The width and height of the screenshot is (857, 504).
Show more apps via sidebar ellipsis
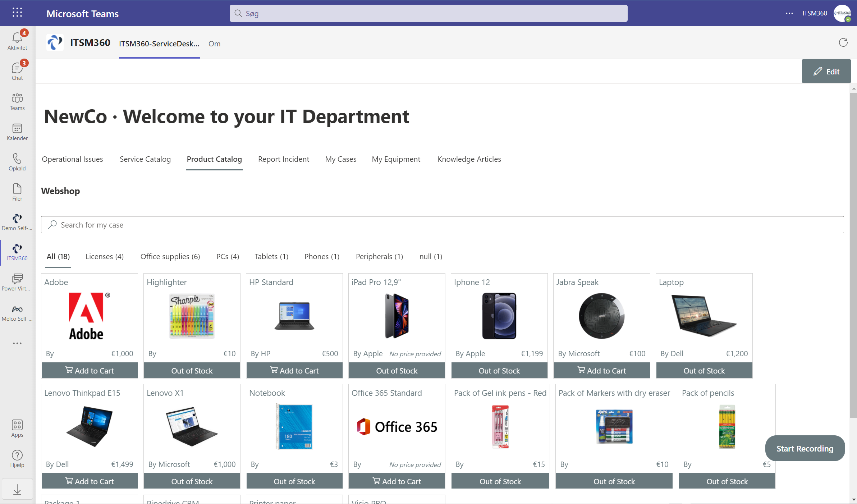[x=17, y=343]
